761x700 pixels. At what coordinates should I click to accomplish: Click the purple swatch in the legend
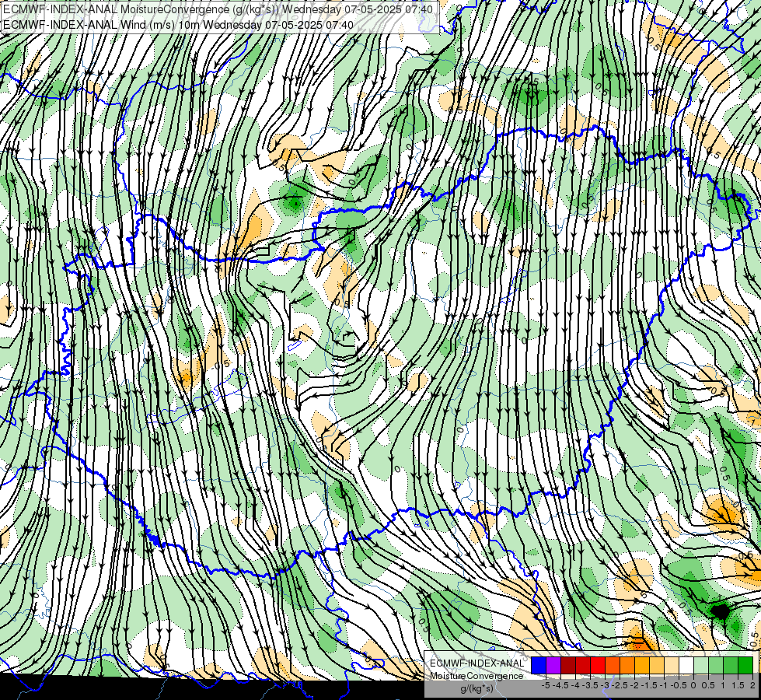click(553, 665)
